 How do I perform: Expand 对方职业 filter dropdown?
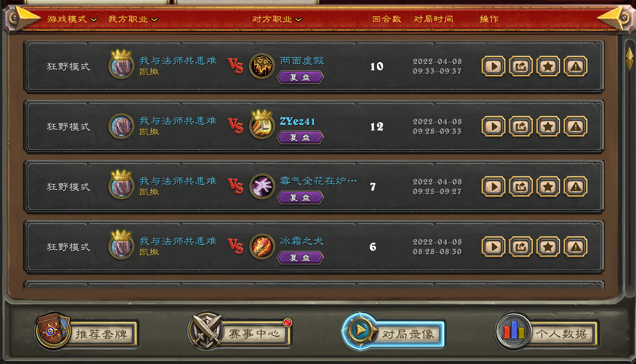(277, 19)
